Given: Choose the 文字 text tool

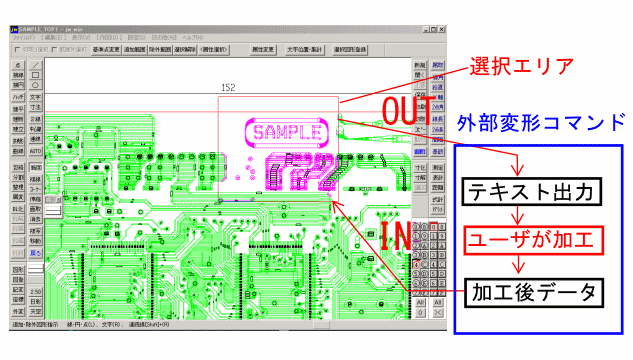Looking at the screenshot, I should 36,97.
